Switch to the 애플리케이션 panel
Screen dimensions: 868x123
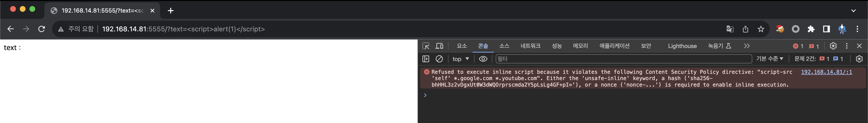tap(614, 46)
